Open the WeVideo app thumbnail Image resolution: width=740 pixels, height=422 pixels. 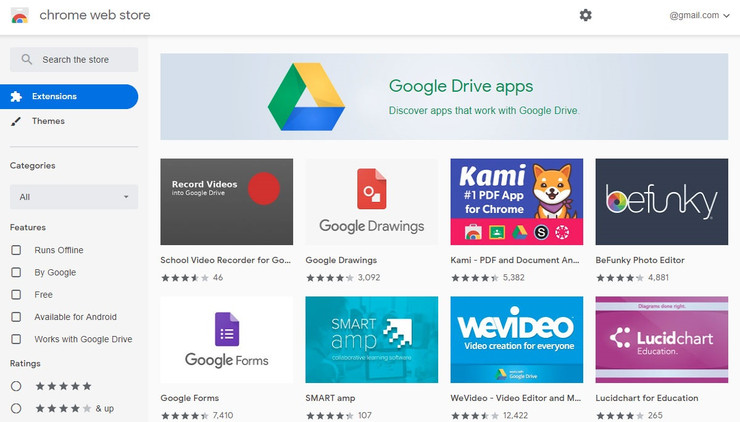516,339
